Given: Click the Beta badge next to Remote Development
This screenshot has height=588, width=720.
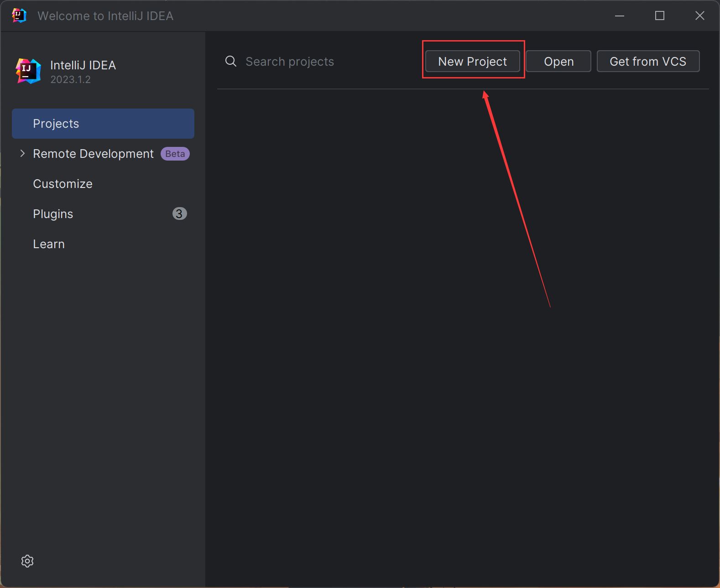Looking at the screenshot, I should pyautogui.click(x=175, y=154).
